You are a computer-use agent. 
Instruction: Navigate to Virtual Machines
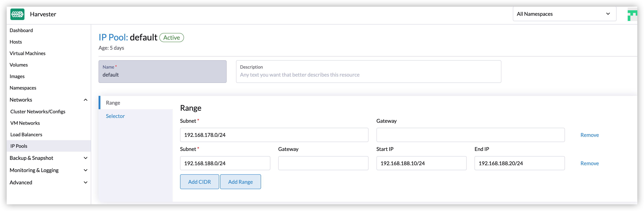(x=27, y=53)
